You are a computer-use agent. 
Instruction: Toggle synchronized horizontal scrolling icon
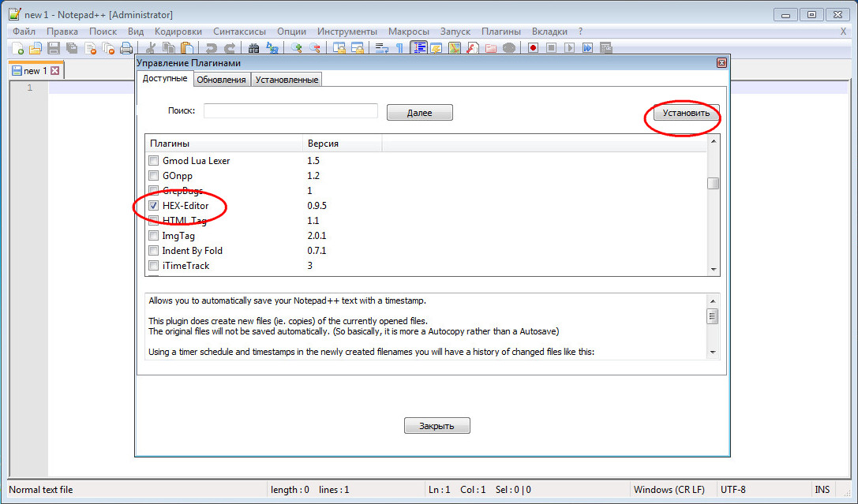point(358,48)
